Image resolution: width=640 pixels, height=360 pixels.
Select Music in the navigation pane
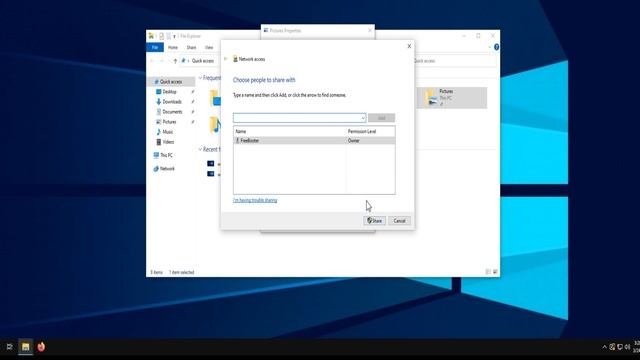(x=167, y=132)
